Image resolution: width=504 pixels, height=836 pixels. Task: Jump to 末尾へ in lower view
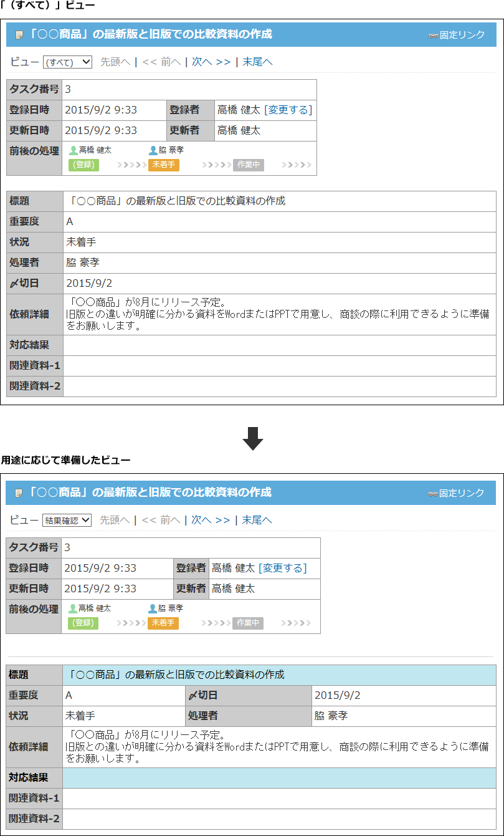257,520
